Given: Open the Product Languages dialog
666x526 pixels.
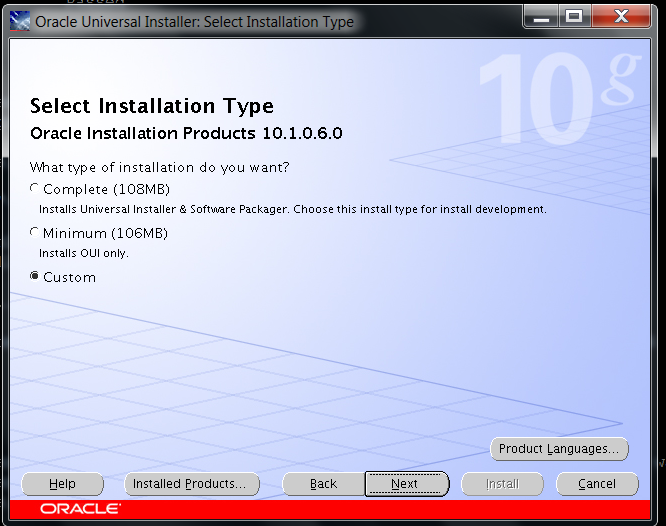Looking at the screenshot, I should (x=559, y=449).
